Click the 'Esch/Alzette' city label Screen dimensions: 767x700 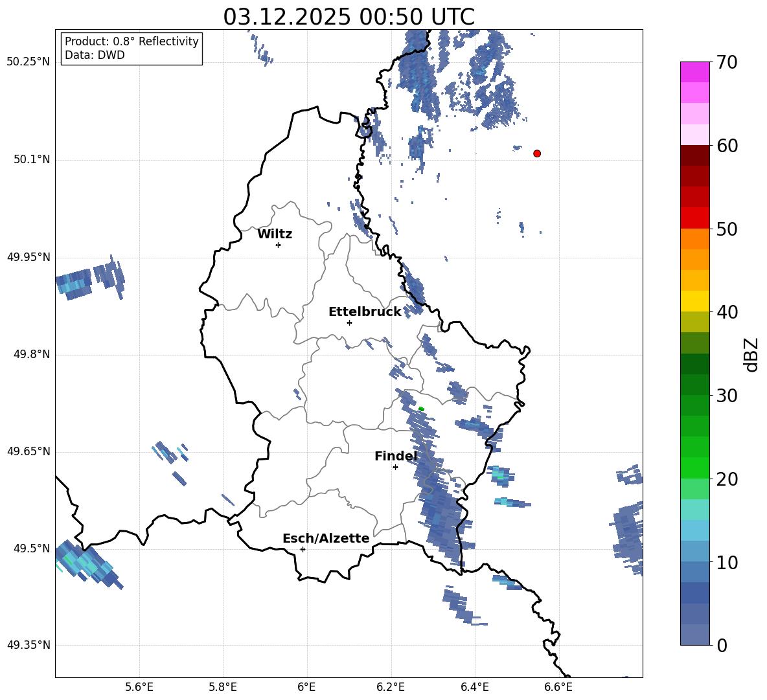326,538
